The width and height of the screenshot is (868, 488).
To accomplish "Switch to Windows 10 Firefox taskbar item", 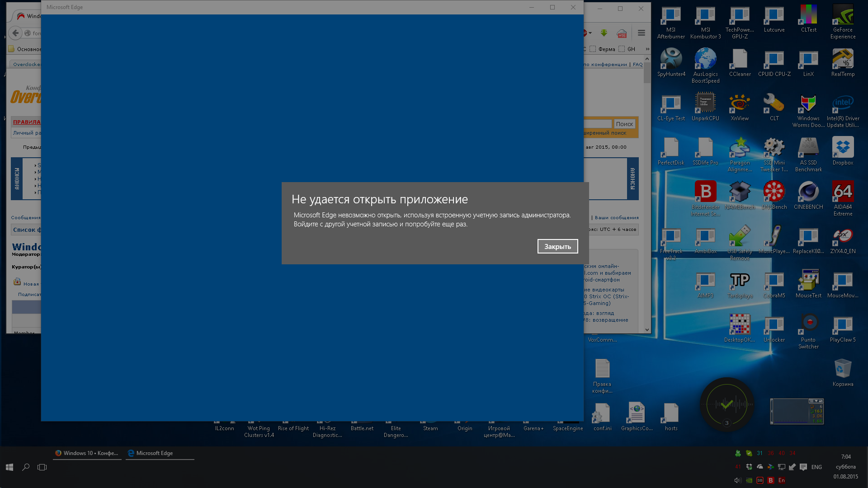I will pos(87,453).
